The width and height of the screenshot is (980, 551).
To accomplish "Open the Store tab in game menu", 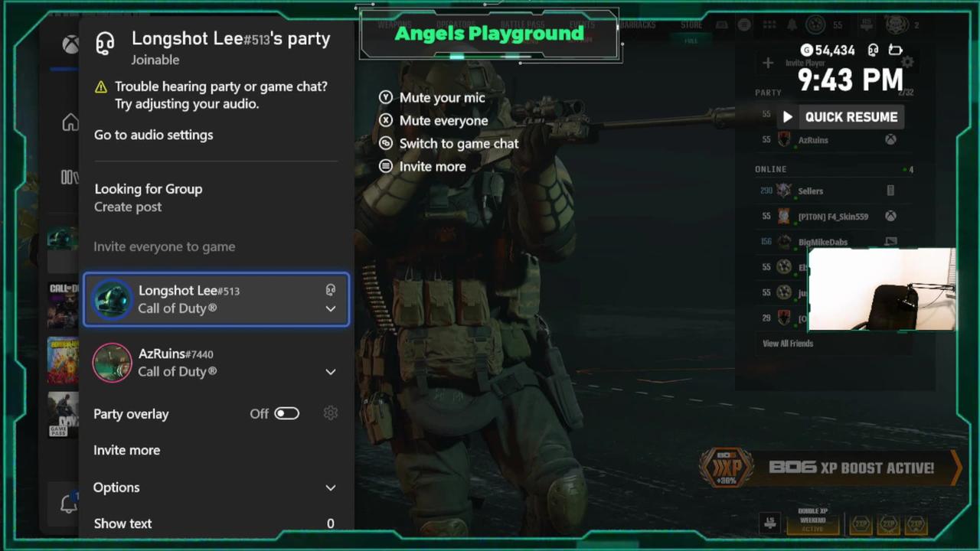I will click(x=691, y=25).
